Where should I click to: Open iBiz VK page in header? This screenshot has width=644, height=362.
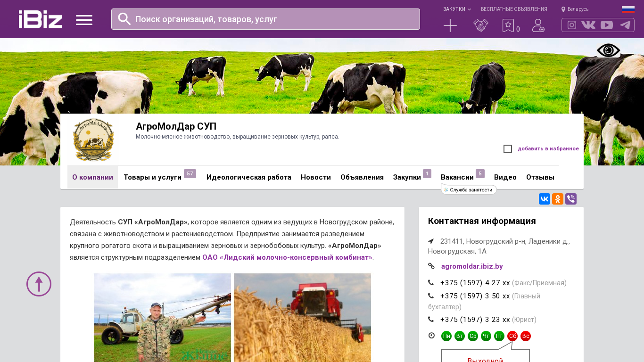coord(588,25)
